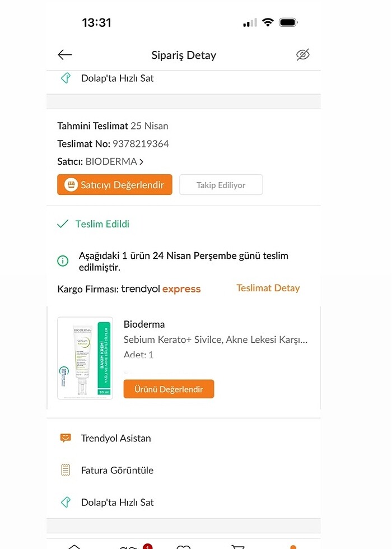392x549 pixels.
Task: Open the Teslimat Detay link
Action: click(x=268, y=288)
